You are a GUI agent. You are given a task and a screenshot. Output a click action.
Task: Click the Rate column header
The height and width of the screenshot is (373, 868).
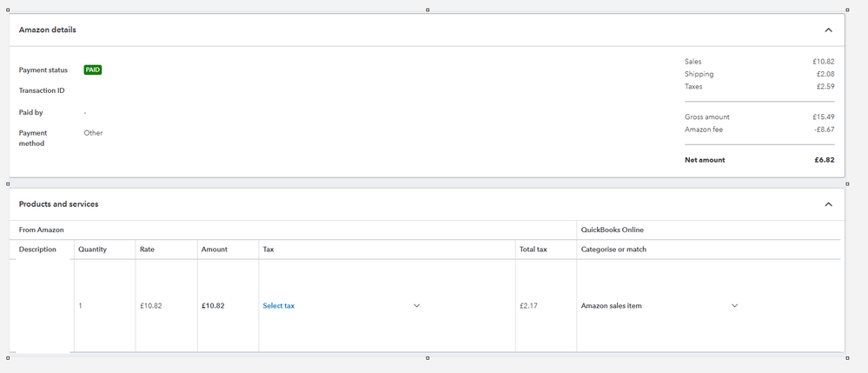(x=147, y=250)
